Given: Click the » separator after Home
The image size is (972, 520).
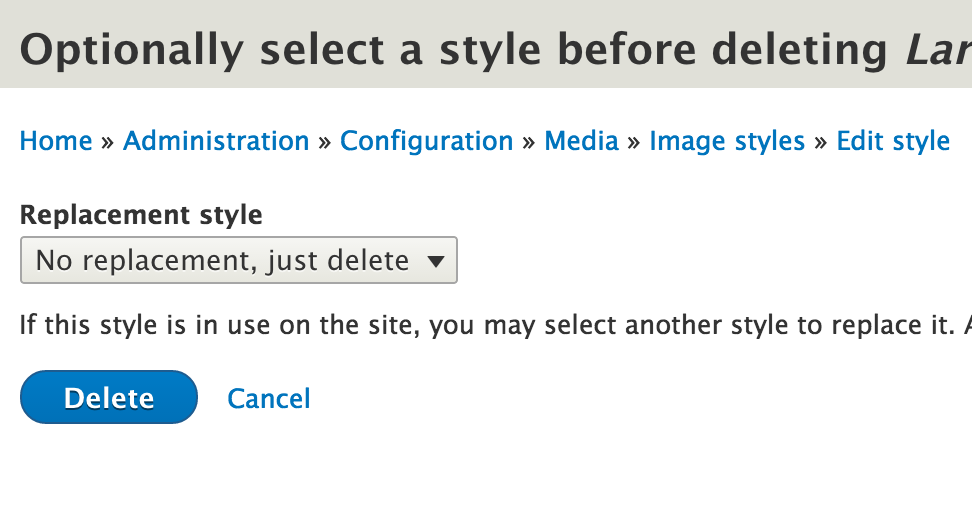Looking at the screenshot, I should click(108, 143).
